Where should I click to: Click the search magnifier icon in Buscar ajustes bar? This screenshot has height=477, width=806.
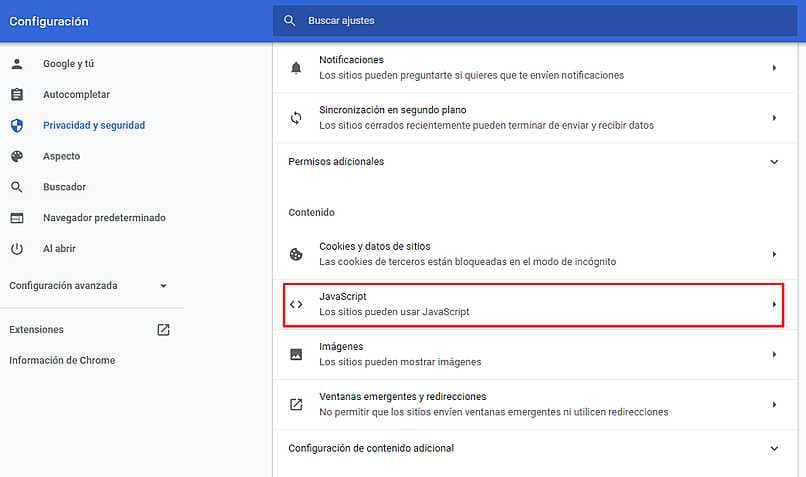[289, 21]
